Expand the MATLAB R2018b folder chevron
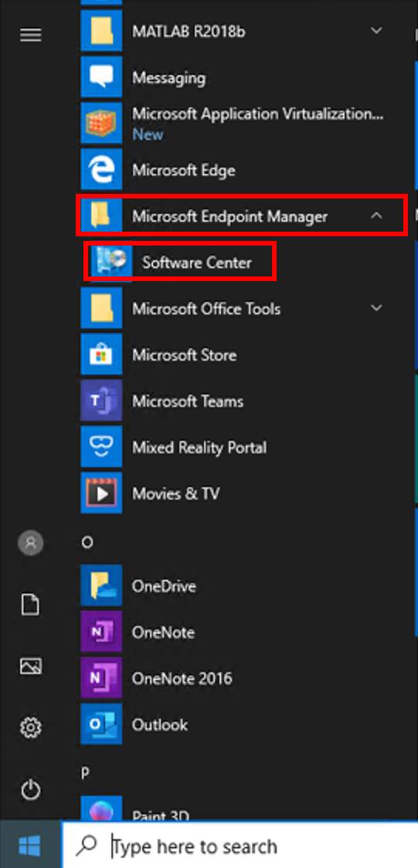418x868 pixels. (376, 30)
